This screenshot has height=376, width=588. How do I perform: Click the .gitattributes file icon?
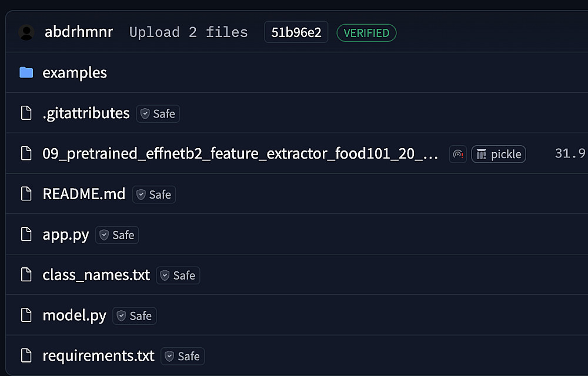[26, 113]
